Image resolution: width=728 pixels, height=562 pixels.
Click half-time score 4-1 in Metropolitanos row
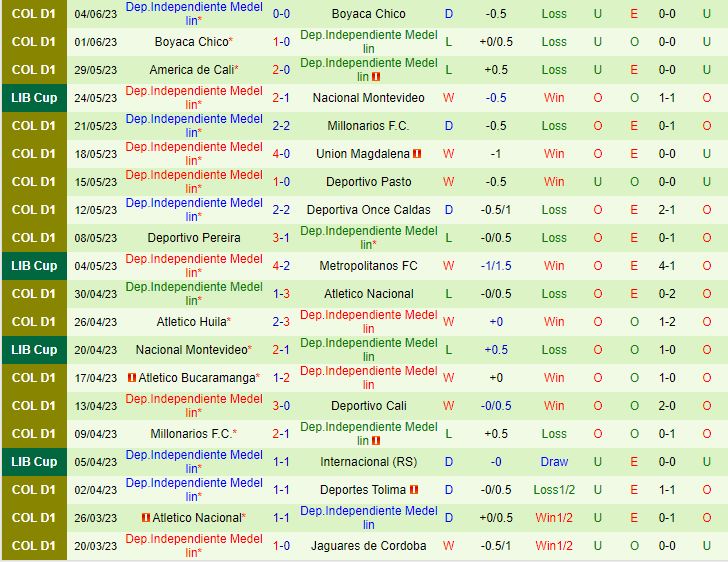[667, 266]
